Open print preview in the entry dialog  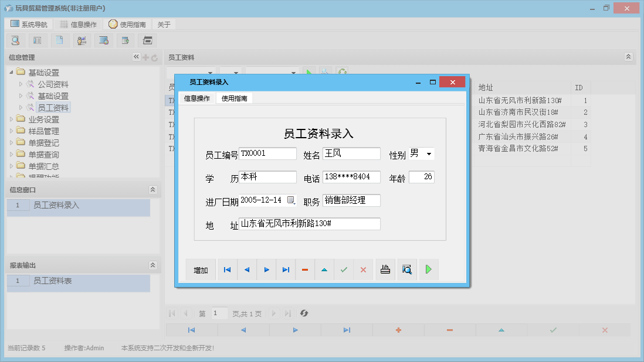[x=406, y=269]
